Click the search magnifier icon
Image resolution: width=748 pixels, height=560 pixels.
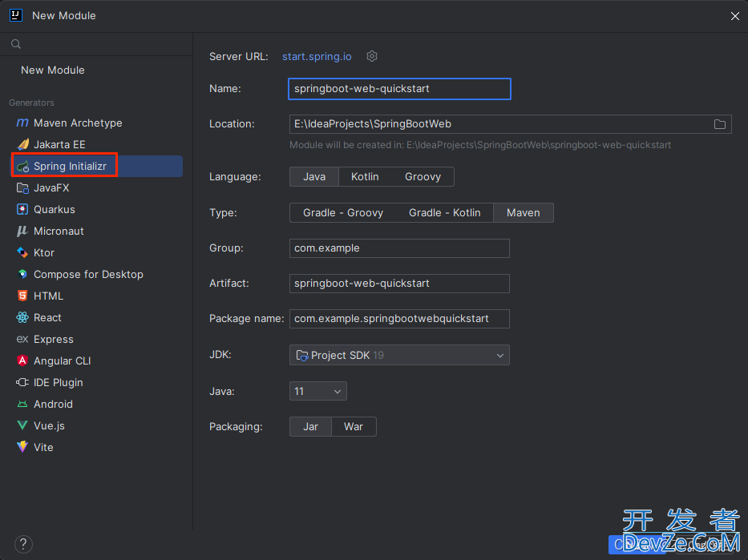16,44
